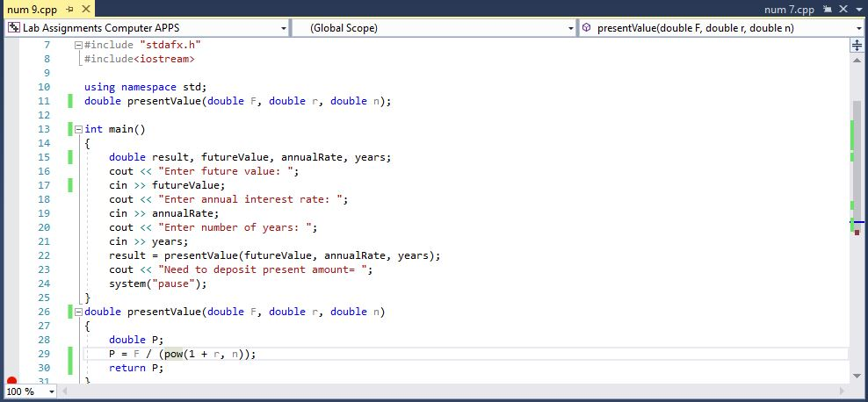Click the purple function icon beside presentValue
This screenshot has width=868, height=402.
(587, 27)
